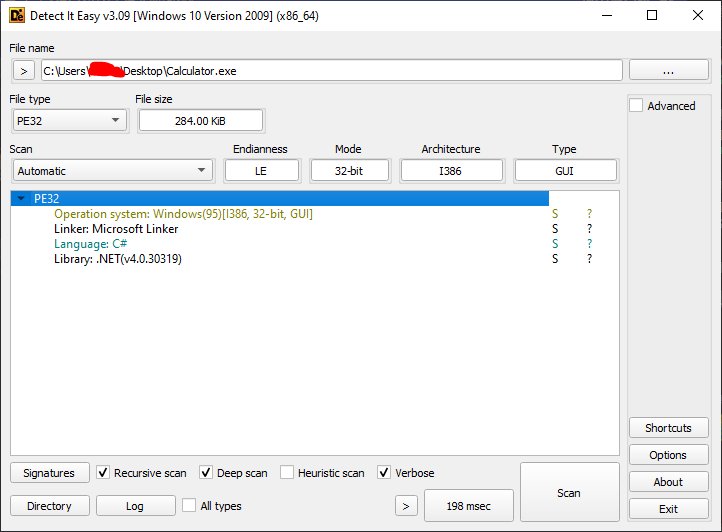Click the Endianness LE field
This screenshot has width=722, height=532.
click(262, 171)
